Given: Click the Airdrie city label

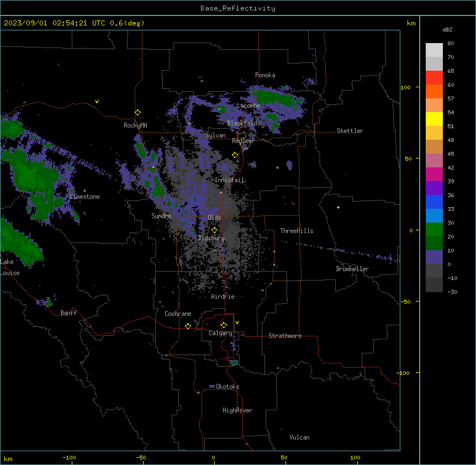Looking at the screenshot, I should coord(223,297).
